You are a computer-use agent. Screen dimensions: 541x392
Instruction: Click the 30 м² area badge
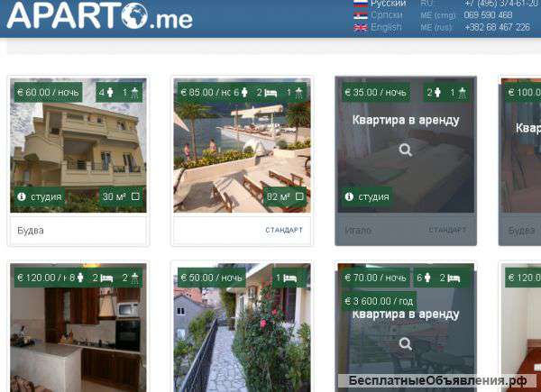(121, 196)
